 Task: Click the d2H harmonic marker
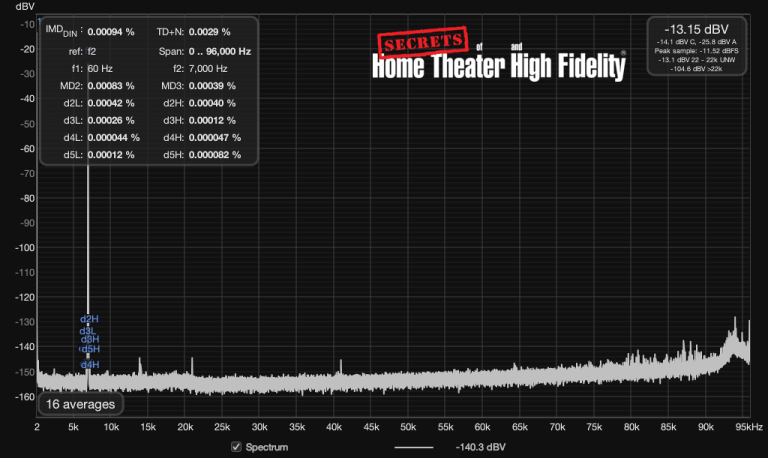[89, 319]
